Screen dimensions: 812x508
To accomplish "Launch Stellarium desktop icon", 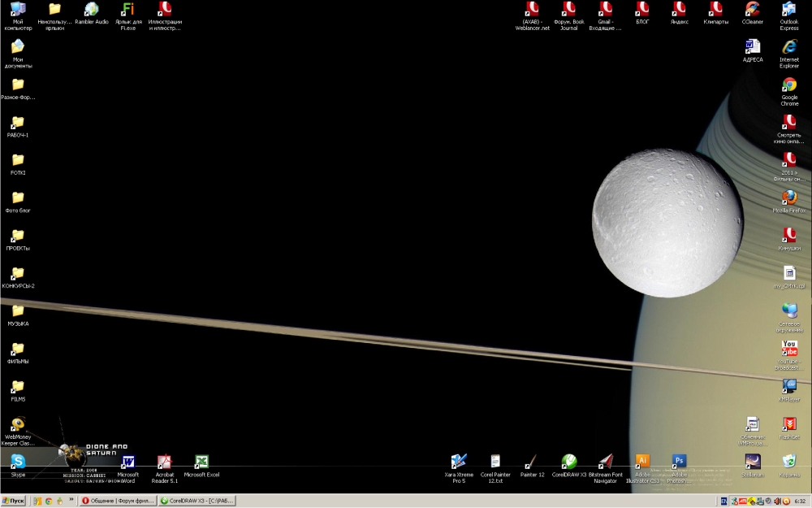I will pos(753,466).
